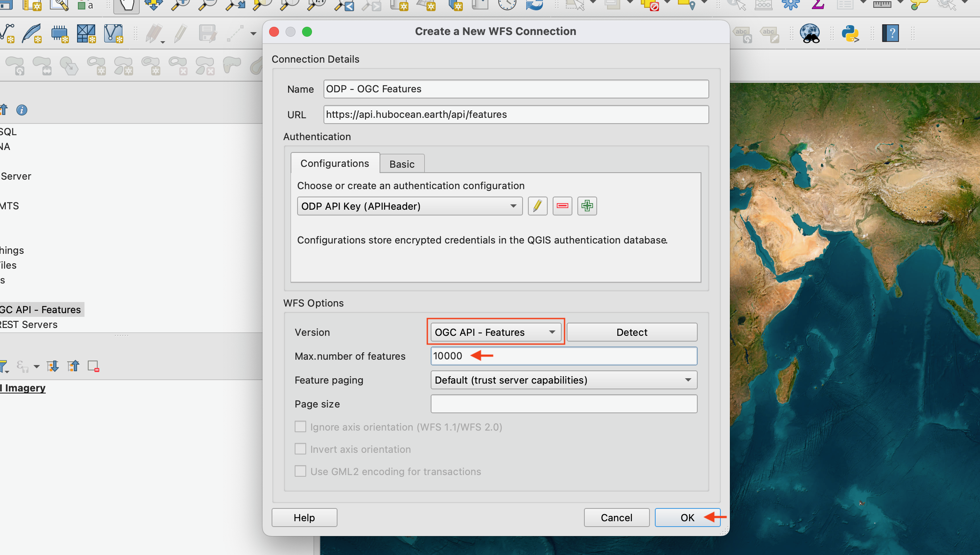
Task: Click in the Page size field
Action: coord(563,404)
